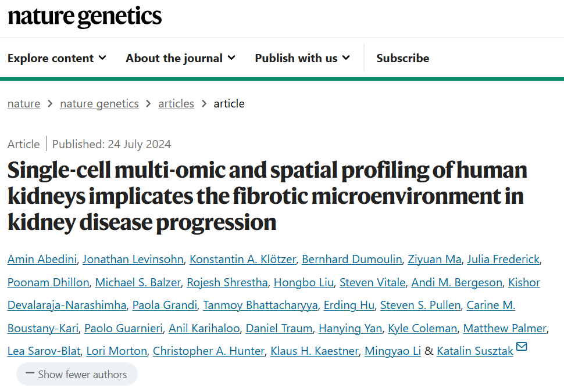This screenshot has height=392, width=564.
Task: Expand the Explore content dropdown
Action: coord(57,58)
